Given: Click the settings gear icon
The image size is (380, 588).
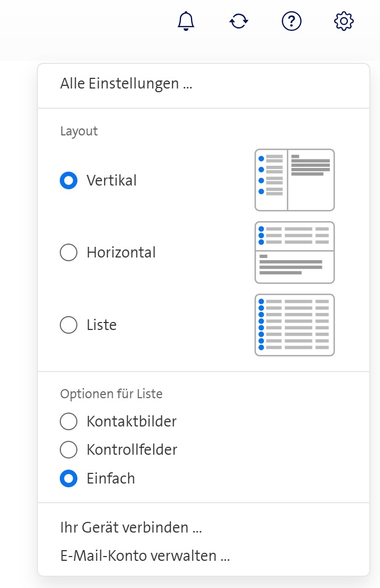Looking at the screenshot, I should coord(344,21).
